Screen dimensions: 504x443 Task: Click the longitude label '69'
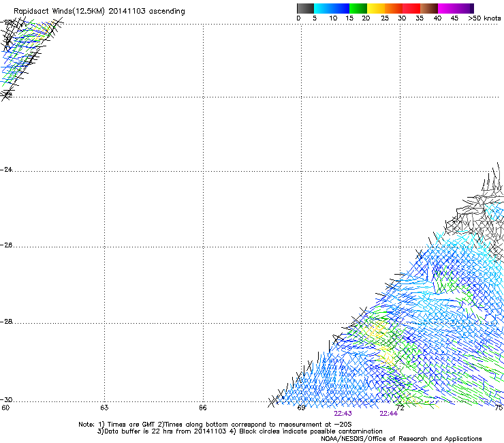(x=301, y=408)
